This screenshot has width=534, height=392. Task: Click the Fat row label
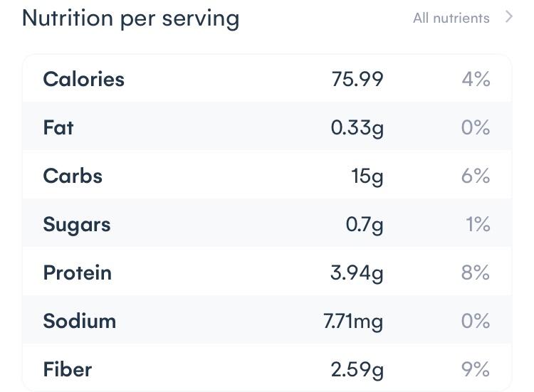[x=58, y=127]
